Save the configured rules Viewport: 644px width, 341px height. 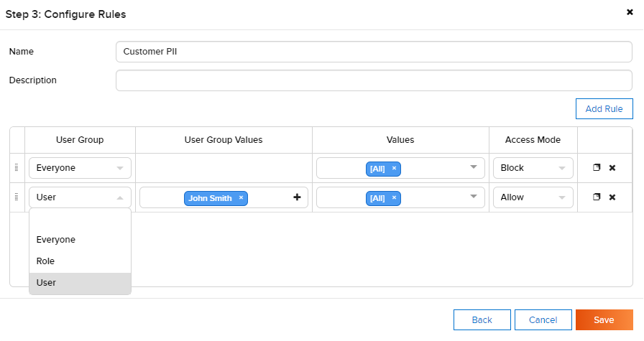click(604, 320)
